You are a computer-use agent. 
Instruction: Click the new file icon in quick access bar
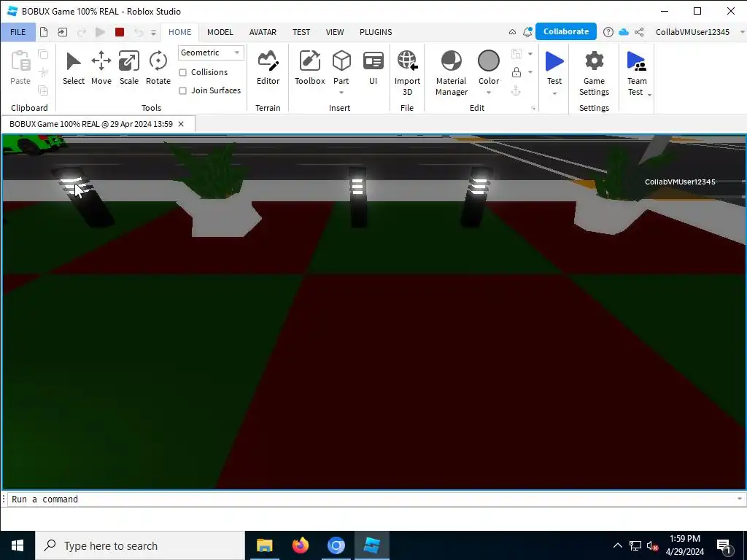tap(44, 32)
